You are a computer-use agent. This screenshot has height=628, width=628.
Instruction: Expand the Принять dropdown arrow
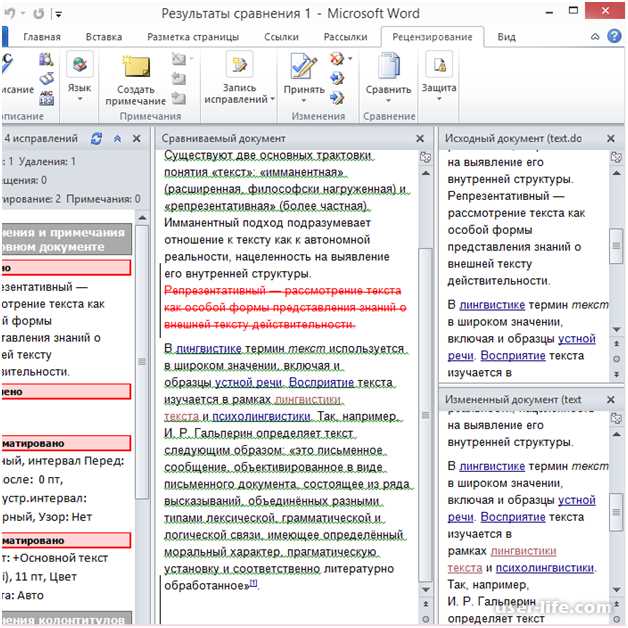point(304,100)
